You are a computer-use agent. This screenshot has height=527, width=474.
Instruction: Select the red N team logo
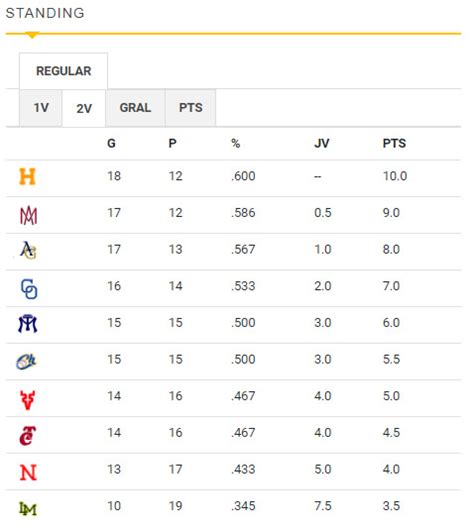(28, 472)
